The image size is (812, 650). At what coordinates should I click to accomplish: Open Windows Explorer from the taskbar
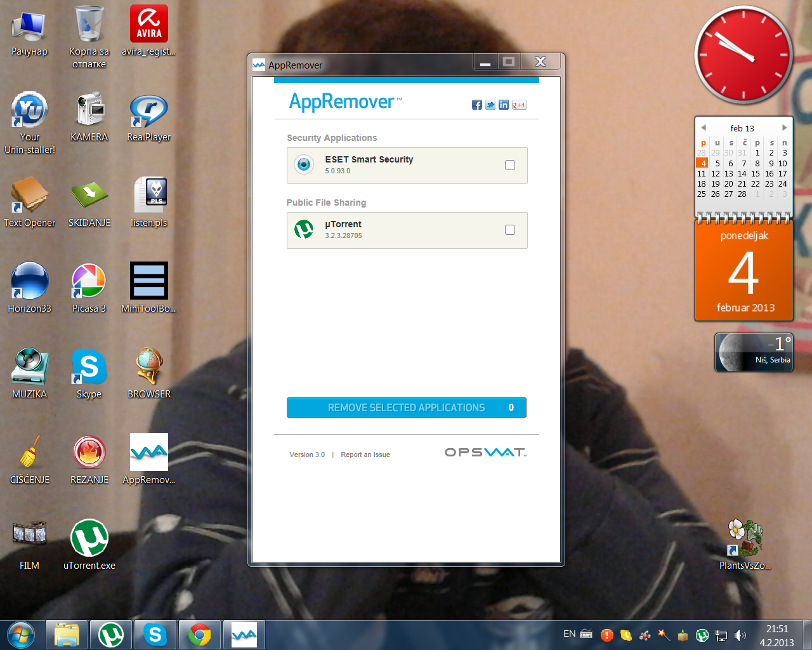click(x=67, y=635)
